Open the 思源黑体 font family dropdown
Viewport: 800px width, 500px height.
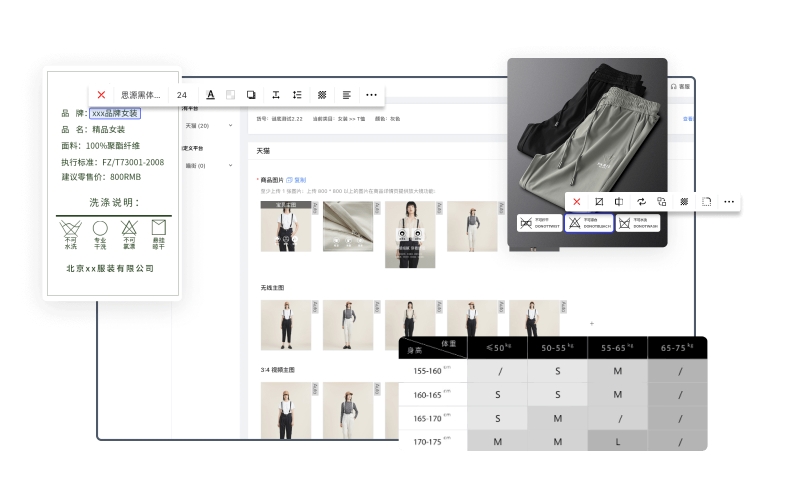point(140,95)
